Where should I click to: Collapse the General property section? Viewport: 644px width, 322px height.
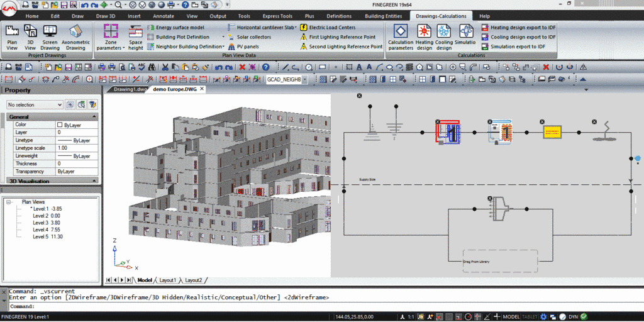click(x=94, y=117)
